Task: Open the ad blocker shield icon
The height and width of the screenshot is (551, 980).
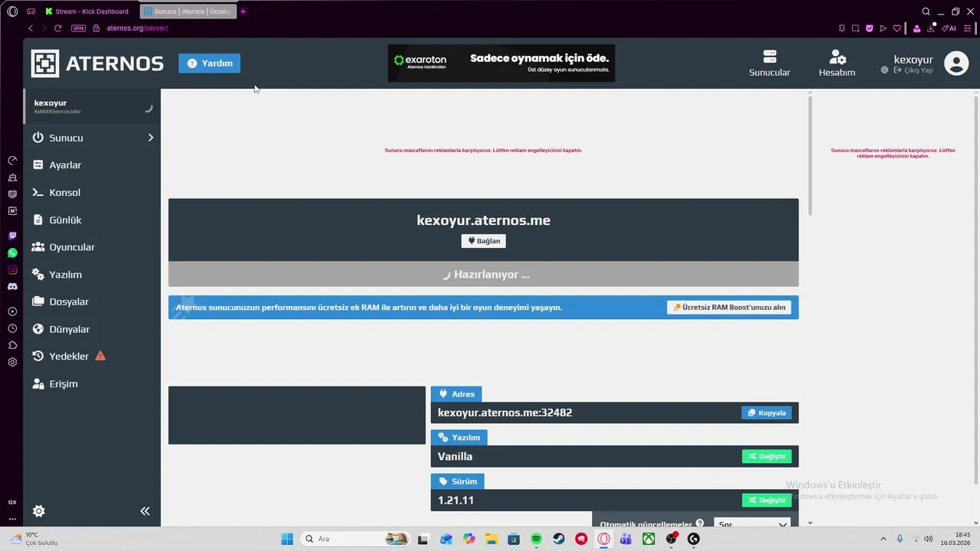Action: click(x=870, y=28)
